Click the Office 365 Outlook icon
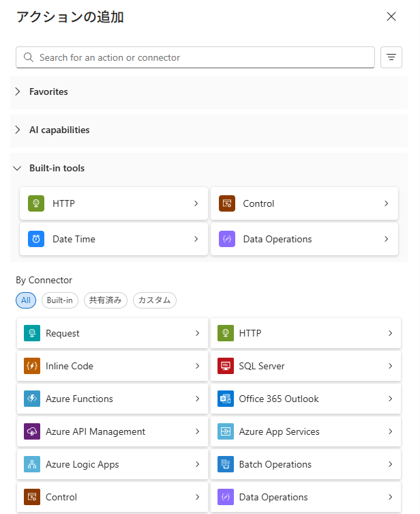420x514 pixels. pyautogui.click(x=226, y=399)
